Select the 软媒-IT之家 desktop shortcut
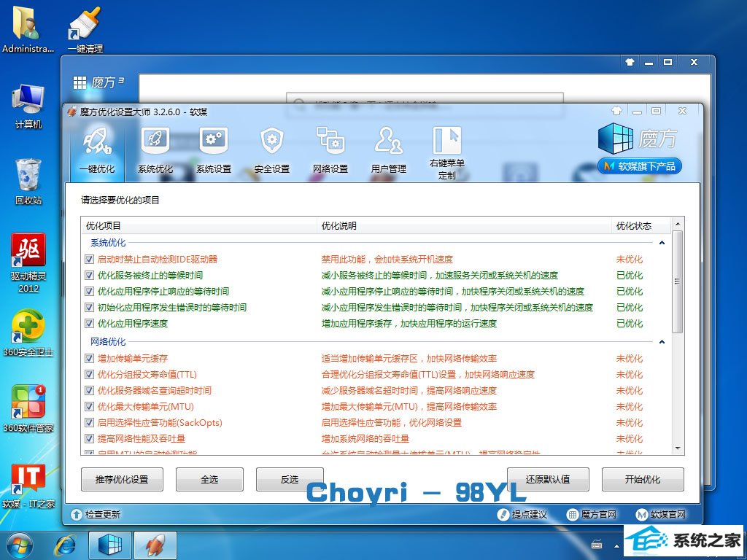The image size is (747, 560). [x=28, y=486]
